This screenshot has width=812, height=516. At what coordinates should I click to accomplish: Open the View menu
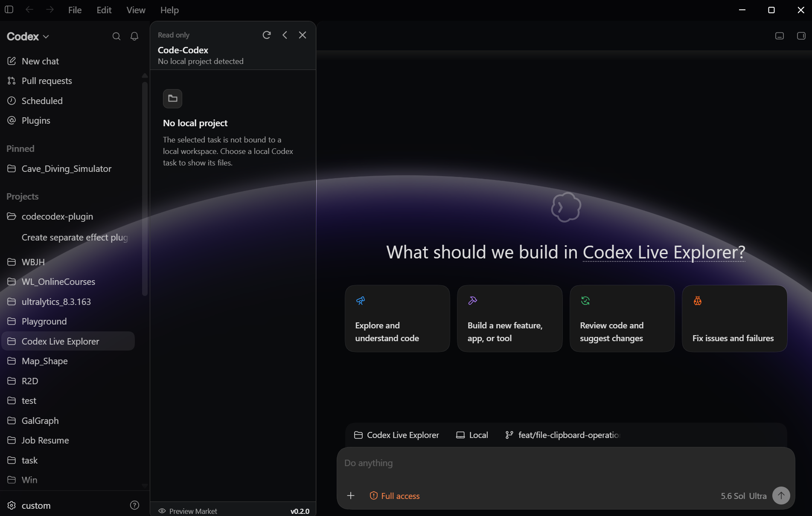136,10
